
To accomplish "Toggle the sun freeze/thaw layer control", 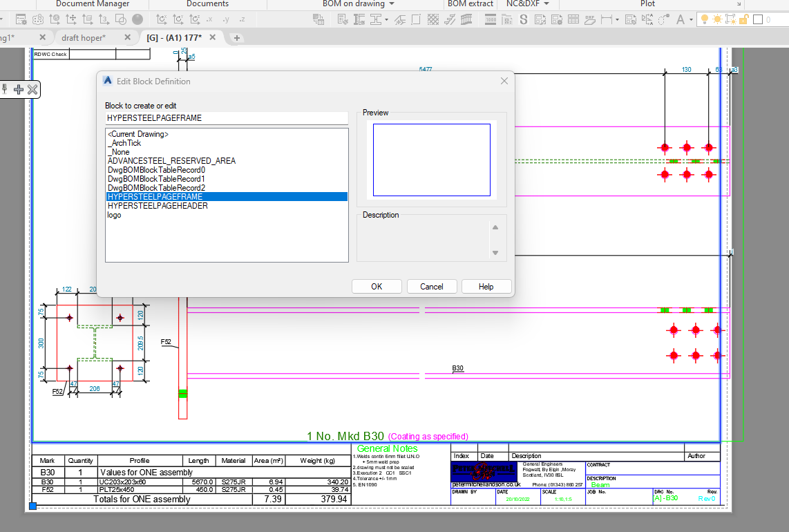I will coord(718,19).
